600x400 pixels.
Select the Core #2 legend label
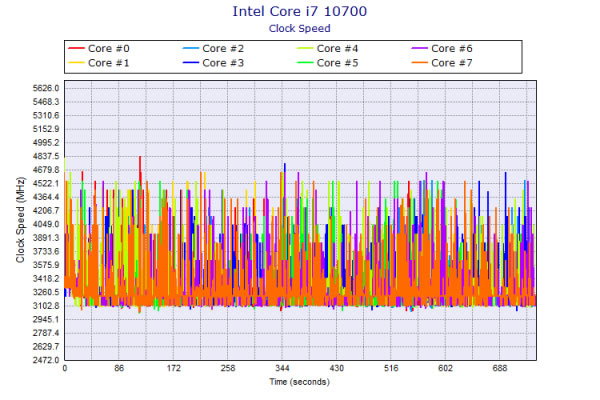223,49
